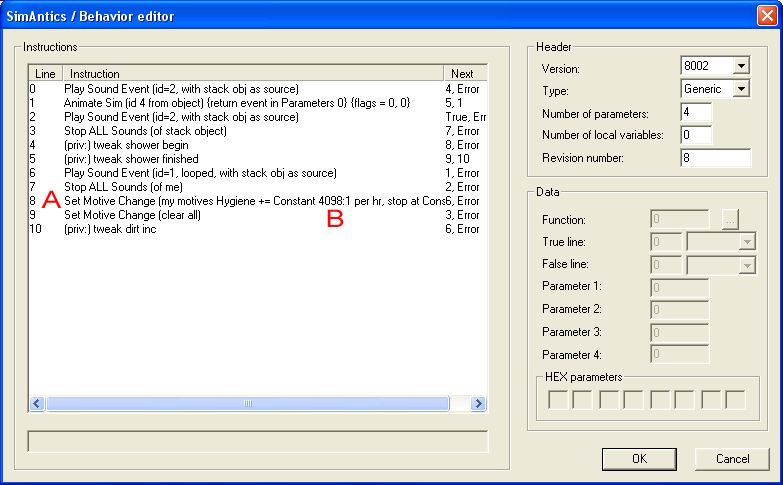
Task: Confirm with the OK button
Action: (x=639, y=459)
